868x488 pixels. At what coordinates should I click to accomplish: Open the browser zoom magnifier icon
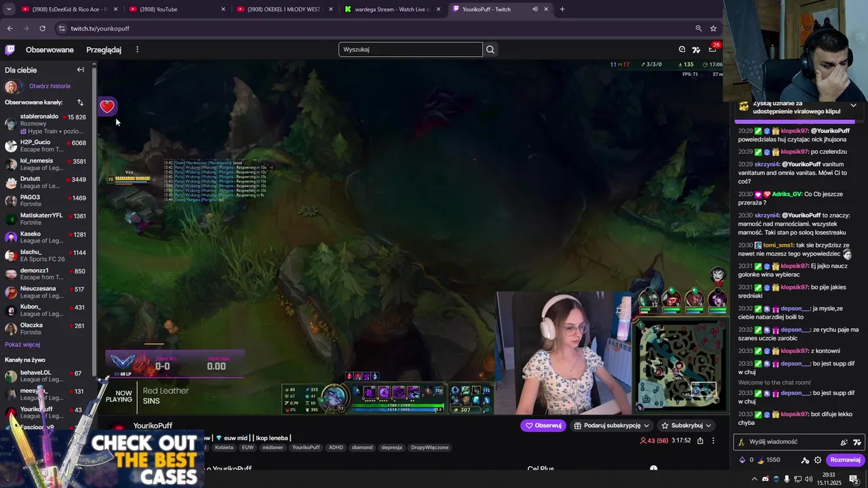698,28
